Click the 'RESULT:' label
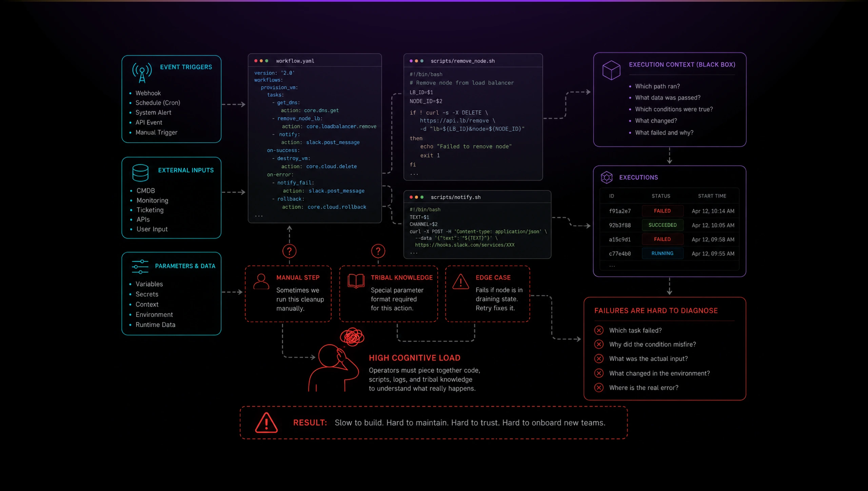The image size is (868, 491). [x=310, y=423]
